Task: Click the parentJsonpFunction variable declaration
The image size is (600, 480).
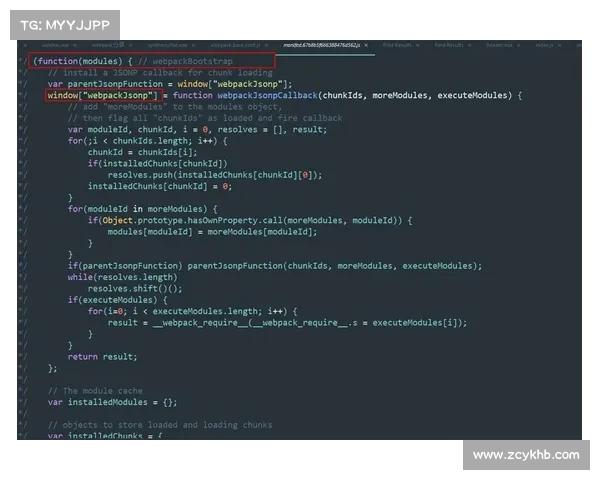Action: pyautogui.click(x=118, y=84)
